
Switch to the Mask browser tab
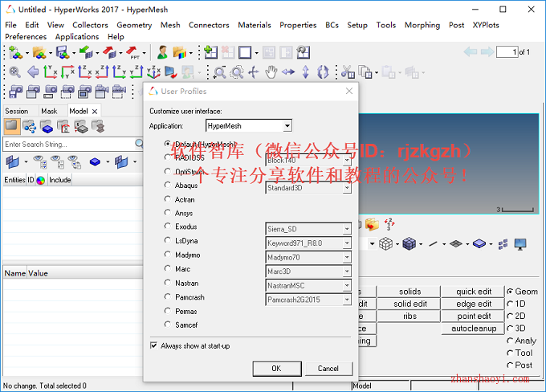click(x=49, y=111)
